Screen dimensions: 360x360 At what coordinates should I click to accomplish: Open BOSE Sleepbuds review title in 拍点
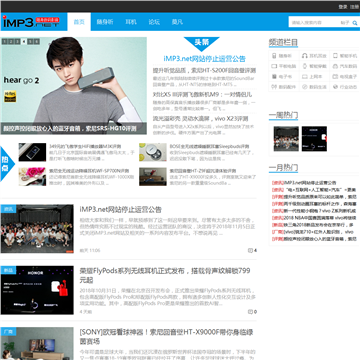[x=209, y=146]
